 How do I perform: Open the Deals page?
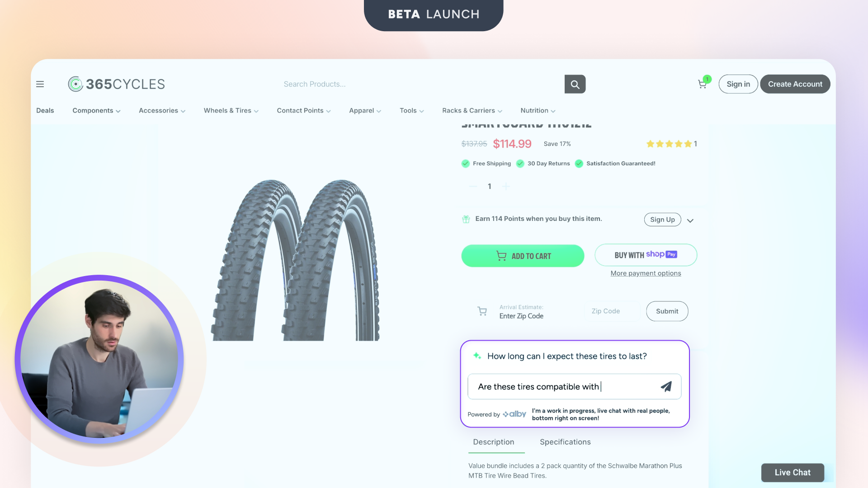[45, 111]
